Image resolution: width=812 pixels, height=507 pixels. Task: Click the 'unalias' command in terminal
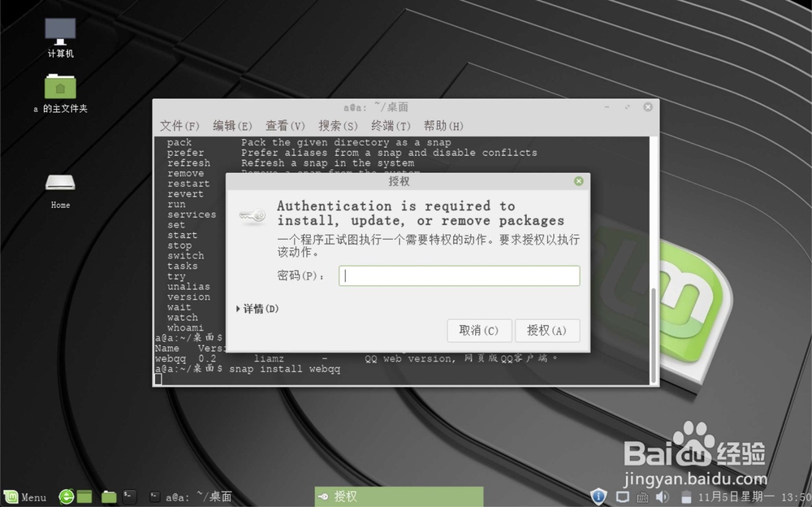click(x=188, y=287)
